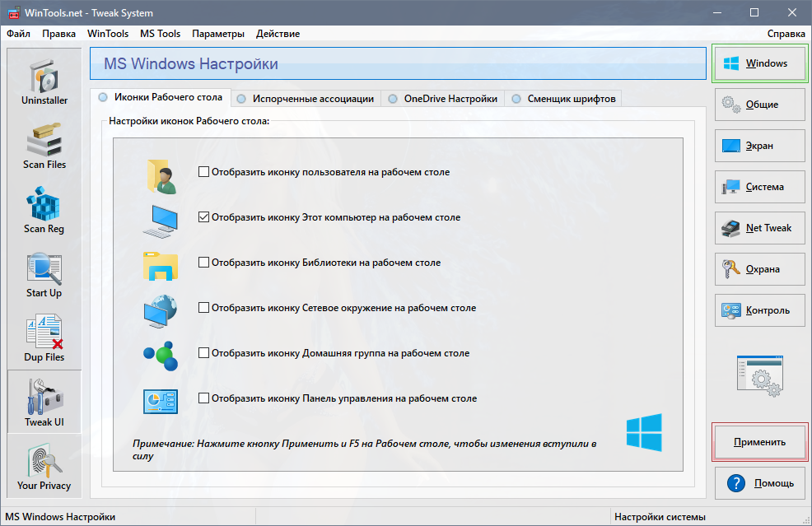Screen dimensions: 812x526
Task: Click the This Computer monitor icon
Action: click(161, 221)
